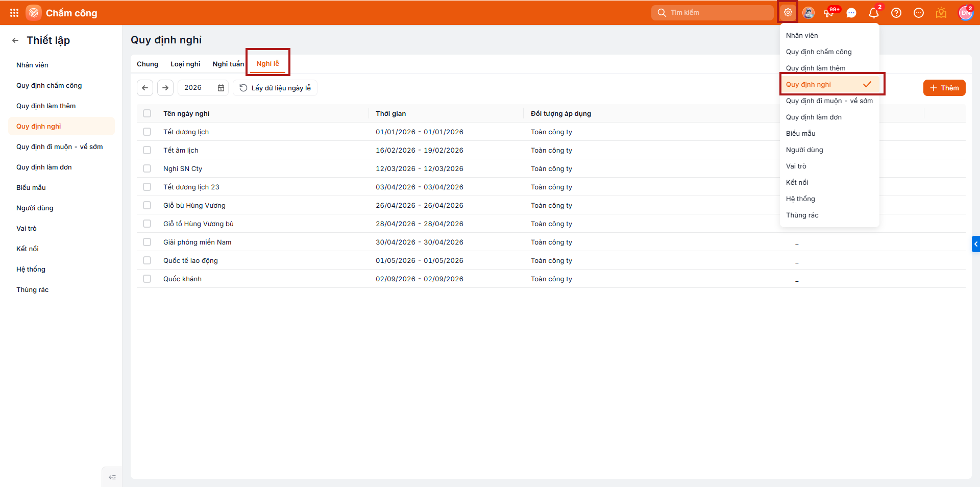Go to previous year arrow button
The height and width of the screenshot is (487, 980).
click(145, 88)
